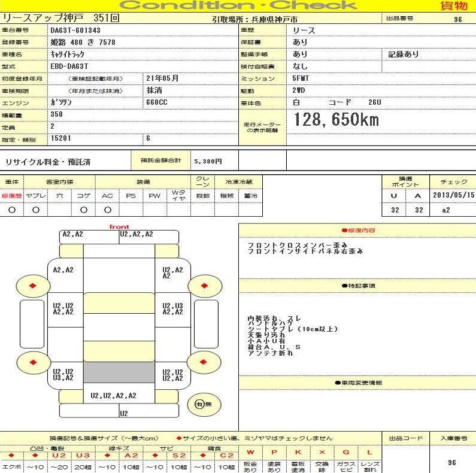The width and height of the screenshot is (476, 473).
Task: Toggle the circle mark under 修復歴
Action: tap(11, 210)
